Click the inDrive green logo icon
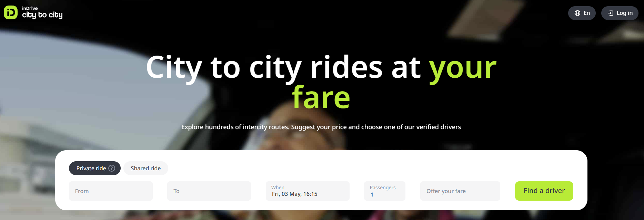 (x=10, y=12)
